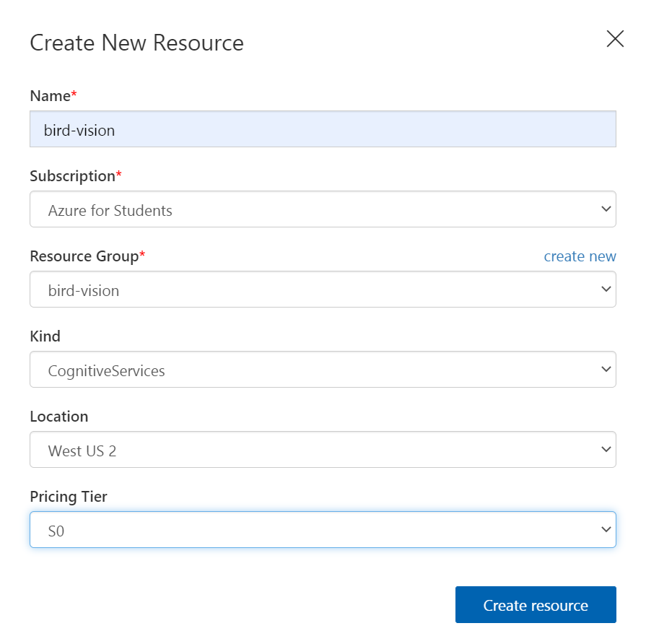Screen dimensions: 646x644
Task: Open the Pricing Tier dropdown chevron
Action: 606,529
